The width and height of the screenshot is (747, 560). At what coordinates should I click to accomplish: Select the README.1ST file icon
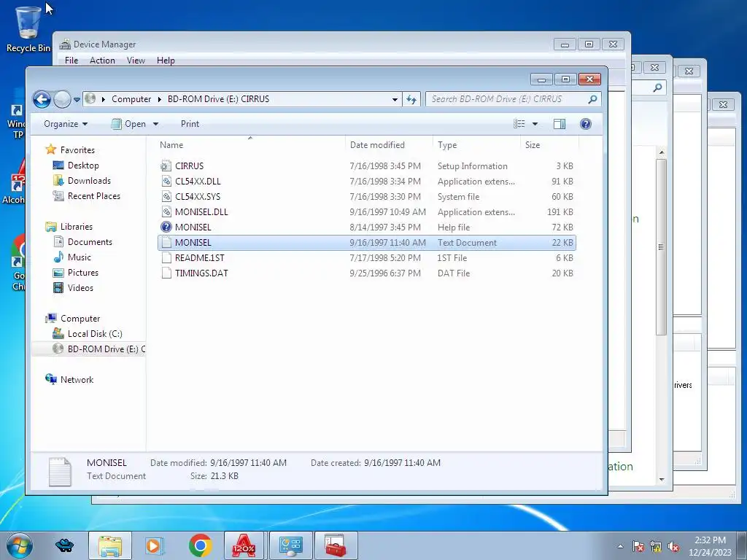[166, 257]
